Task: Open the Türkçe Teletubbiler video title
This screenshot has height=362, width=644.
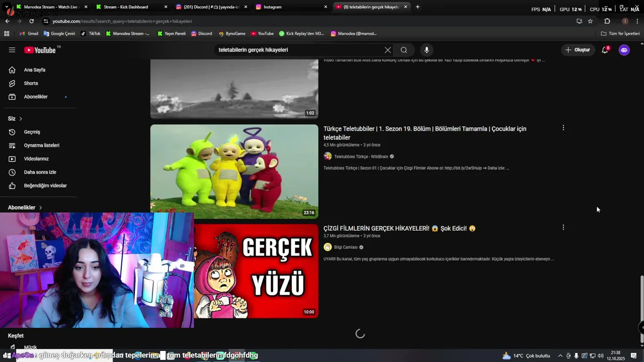Action: 425,133
